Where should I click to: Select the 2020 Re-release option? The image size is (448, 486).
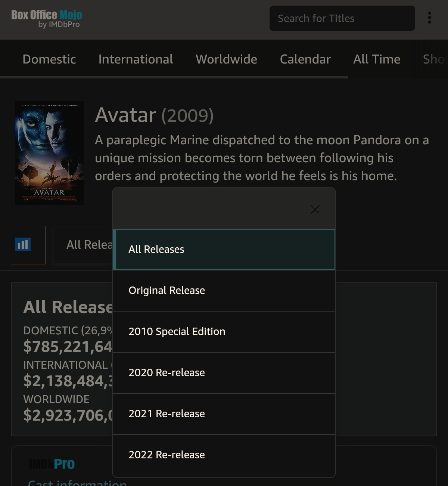coord(224,372)
